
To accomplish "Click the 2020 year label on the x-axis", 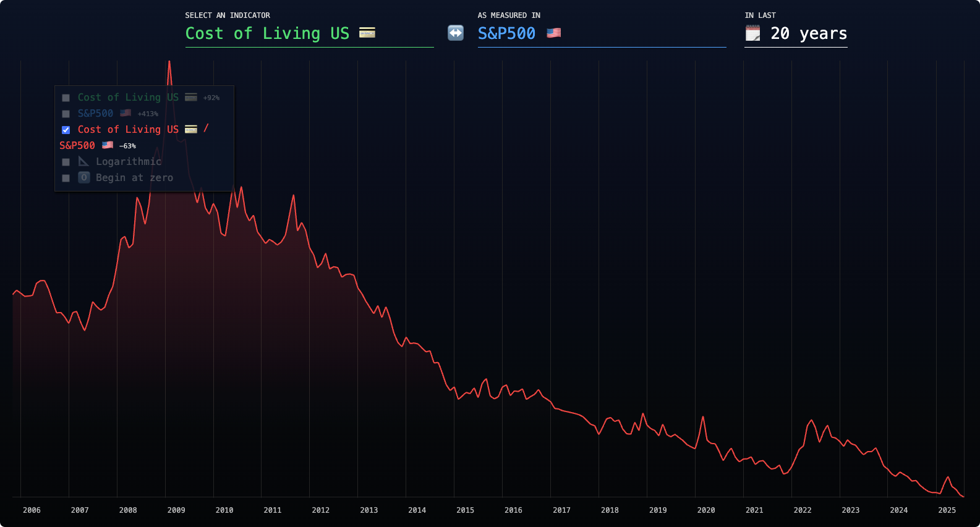I will [x=706, y=510].
